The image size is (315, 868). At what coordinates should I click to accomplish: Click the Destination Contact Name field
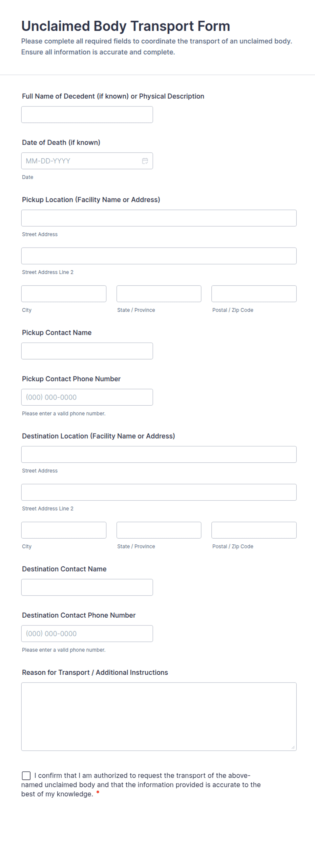click(x=87, y=587)
